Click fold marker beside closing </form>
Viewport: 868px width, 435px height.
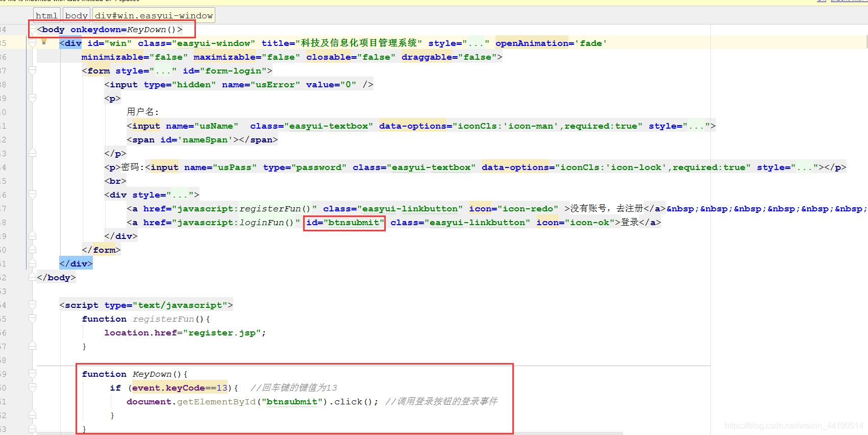(33, 250)
